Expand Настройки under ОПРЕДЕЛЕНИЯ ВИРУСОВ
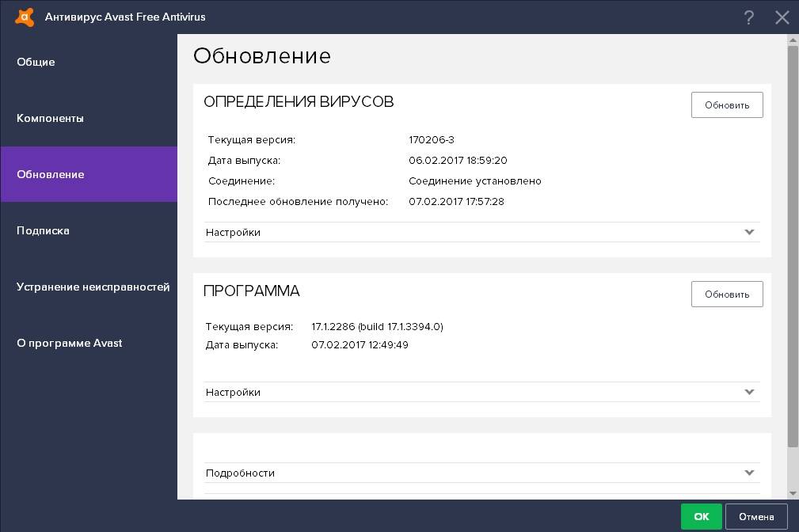Image resolution: width=799 pixels, height=532 pixels. click(x=481, y=233)
